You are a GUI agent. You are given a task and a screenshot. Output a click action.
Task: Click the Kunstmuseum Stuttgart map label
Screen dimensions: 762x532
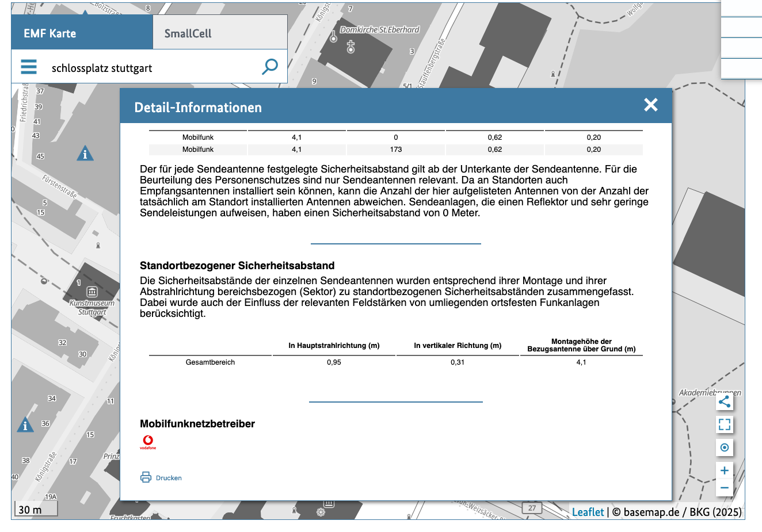(x=92, y=308)
